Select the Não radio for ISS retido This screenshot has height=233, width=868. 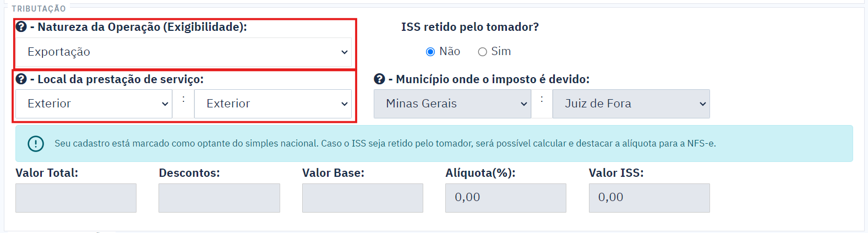tap(430, 52)
